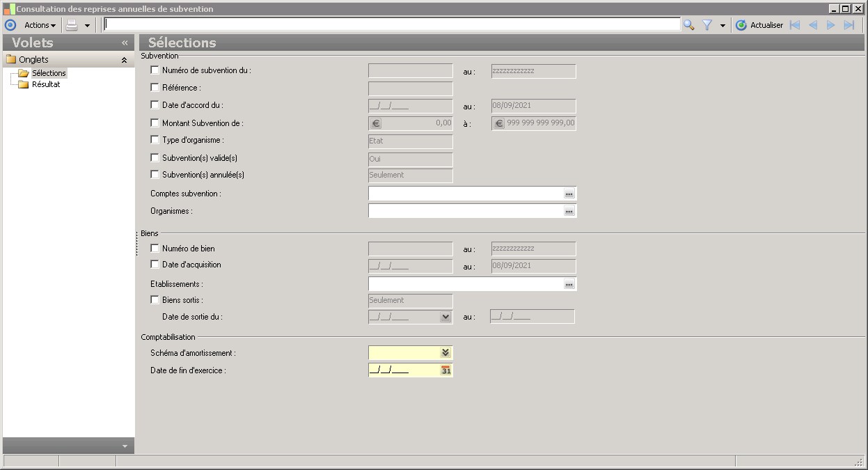Collapse the Volets panel with double chevron

(125, 42)
